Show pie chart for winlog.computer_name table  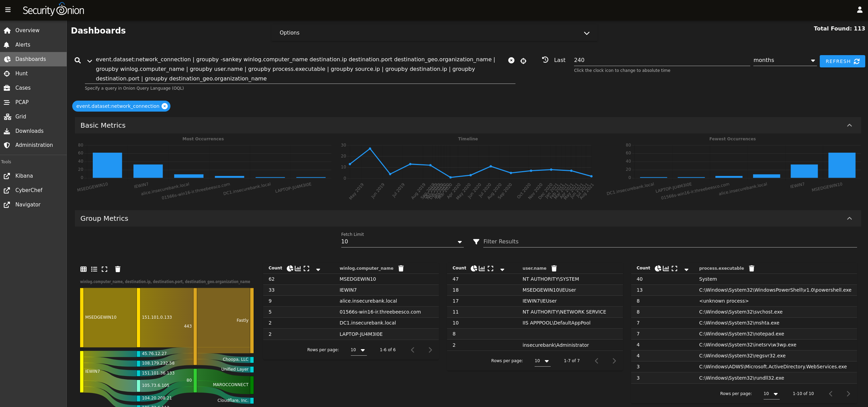[290, 268]
